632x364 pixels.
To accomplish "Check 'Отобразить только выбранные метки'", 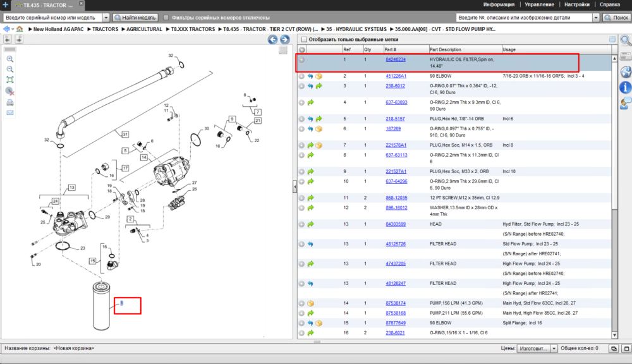I will tap(305, 40).
